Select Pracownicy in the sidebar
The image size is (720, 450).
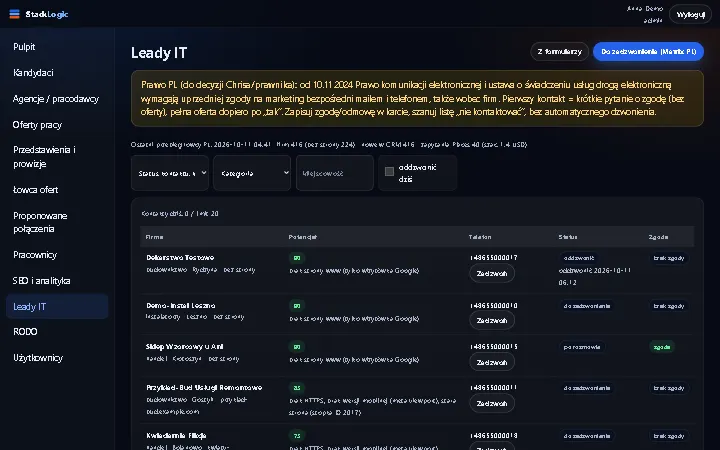coord(35,255)
